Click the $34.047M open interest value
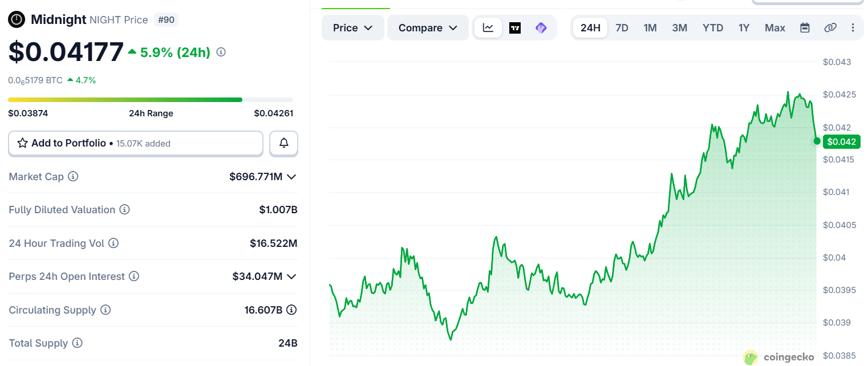This screenshot has height=366, width=868. (258, 276)
